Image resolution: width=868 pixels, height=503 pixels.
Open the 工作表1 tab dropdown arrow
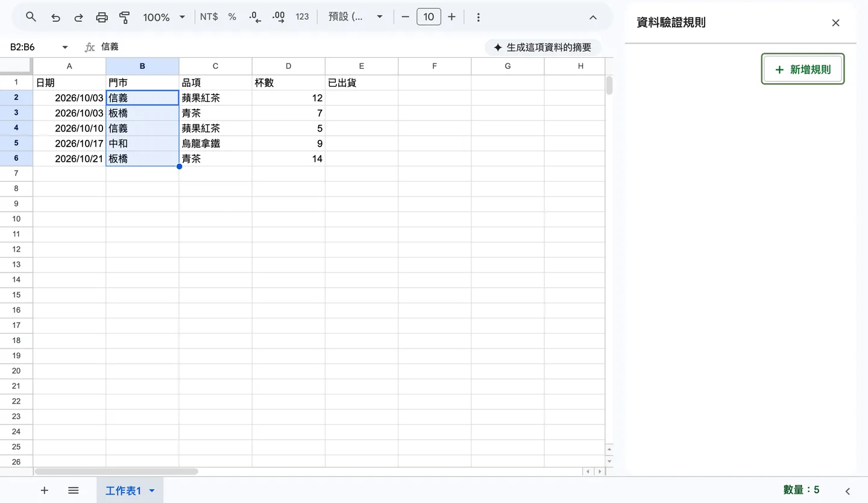tap(152, 491)
